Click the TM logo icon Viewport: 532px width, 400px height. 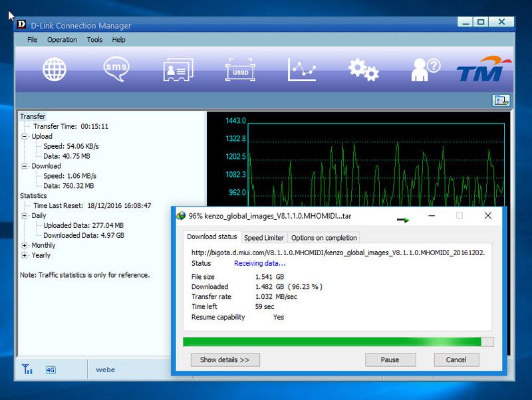click(483, 69)
